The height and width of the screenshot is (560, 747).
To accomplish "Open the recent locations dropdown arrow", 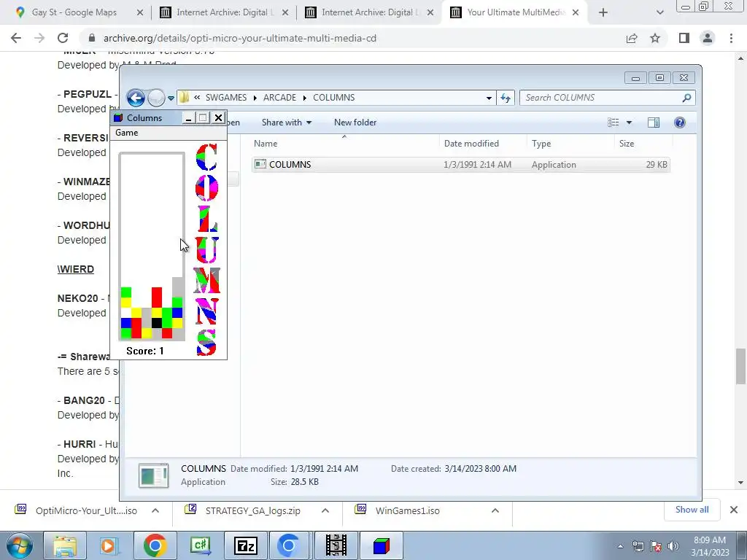I will tap(171, 98).
